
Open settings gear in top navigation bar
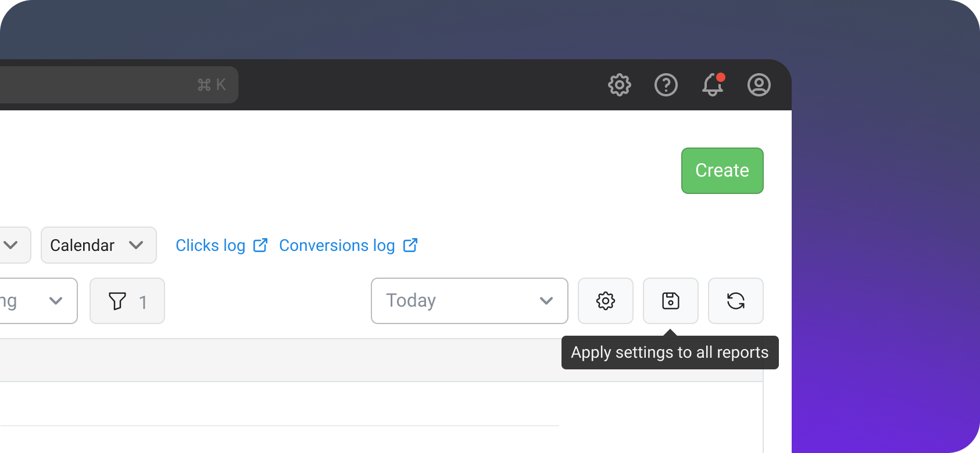tap(620, 85)
